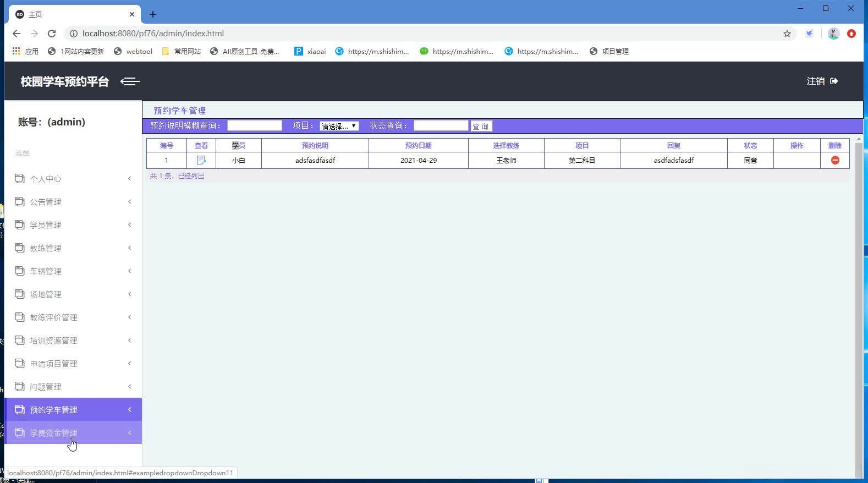Screen dimensions: 868x483
Task: Click the 预约说明 column header
Action: coord(315,146)
